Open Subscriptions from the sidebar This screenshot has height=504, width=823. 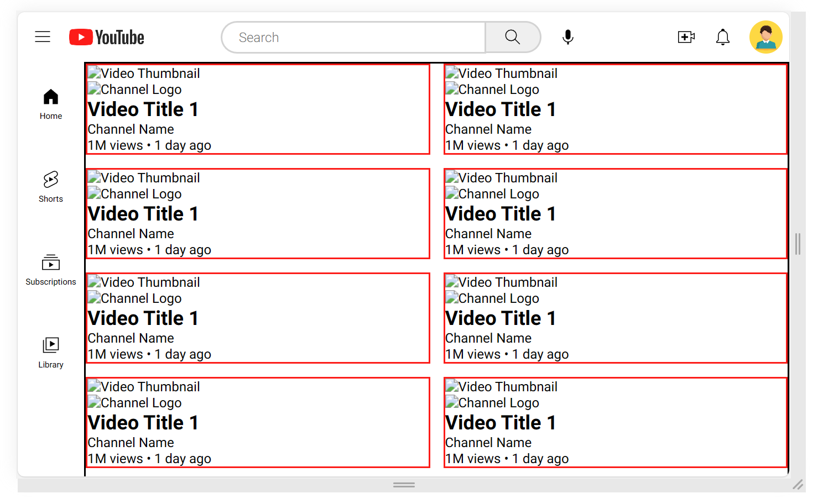(x=51, y=270)
